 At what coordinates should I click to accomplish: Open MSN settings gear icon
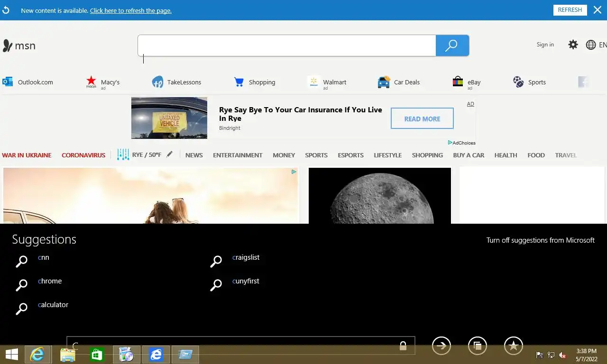click(573, 45)
